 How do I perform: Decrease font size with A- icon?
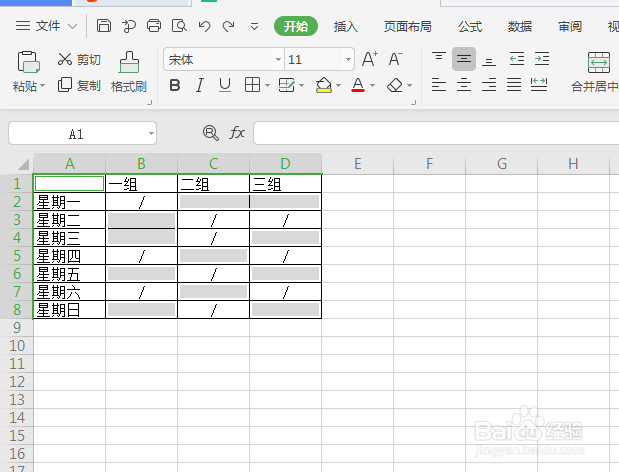click(396, 59)
